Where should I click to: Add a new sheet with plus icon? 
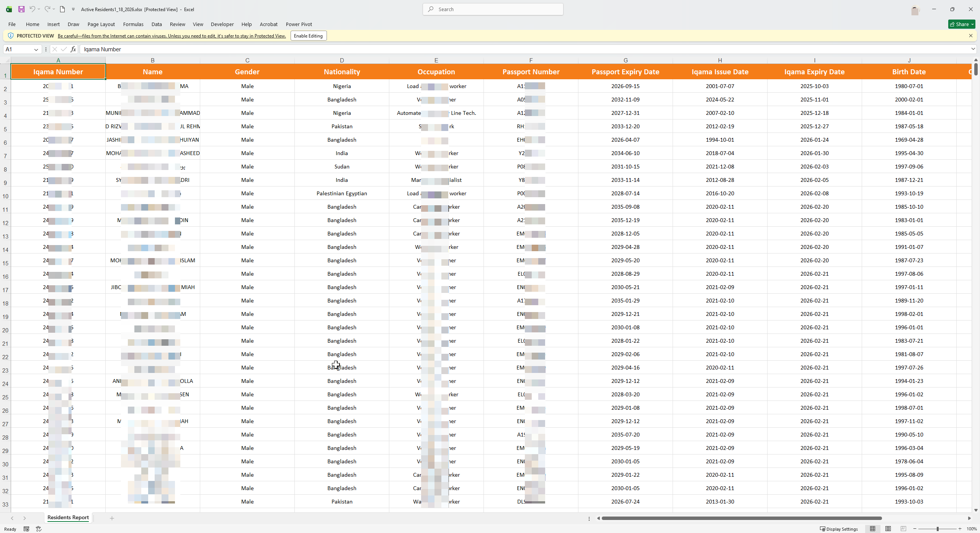112,518
